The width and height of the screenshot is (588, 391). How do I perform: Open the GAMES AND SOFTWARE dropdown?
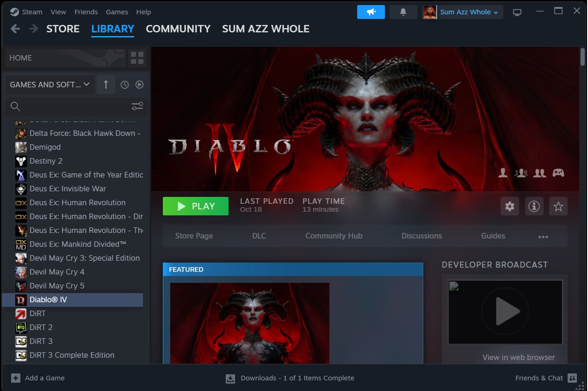[x=49, y=85]
